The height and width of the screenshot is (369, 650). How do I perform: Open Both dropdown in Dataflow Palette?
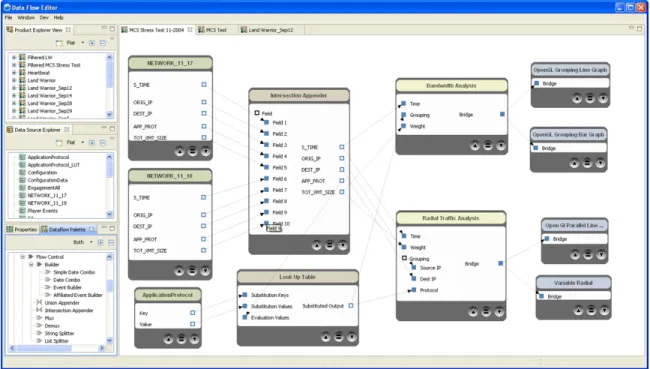[91, 242]
